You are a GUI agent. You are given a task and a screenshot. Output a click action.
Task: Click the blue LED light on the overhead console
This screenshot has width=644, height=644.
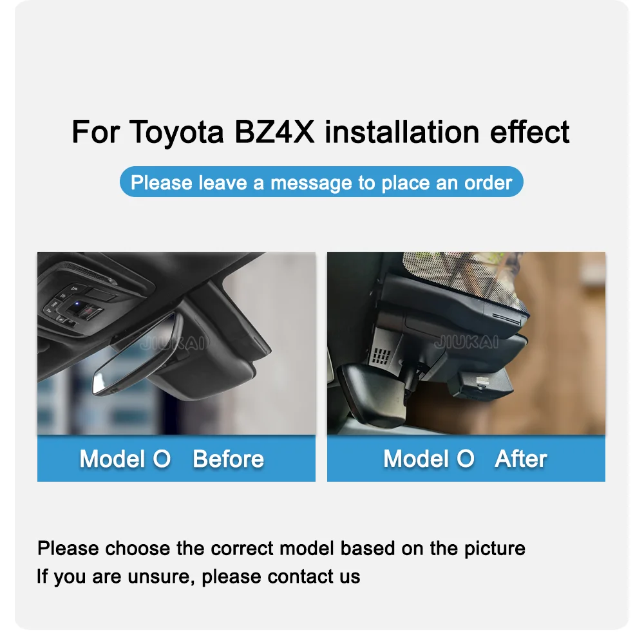pyautogui.click(x=77, y=305)
